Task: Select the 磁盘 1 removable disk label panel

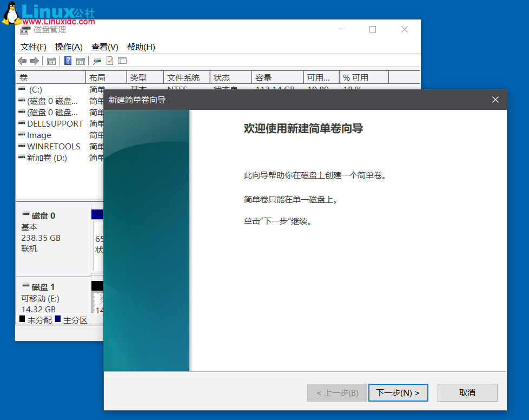Action: click(x=53, y=297)
